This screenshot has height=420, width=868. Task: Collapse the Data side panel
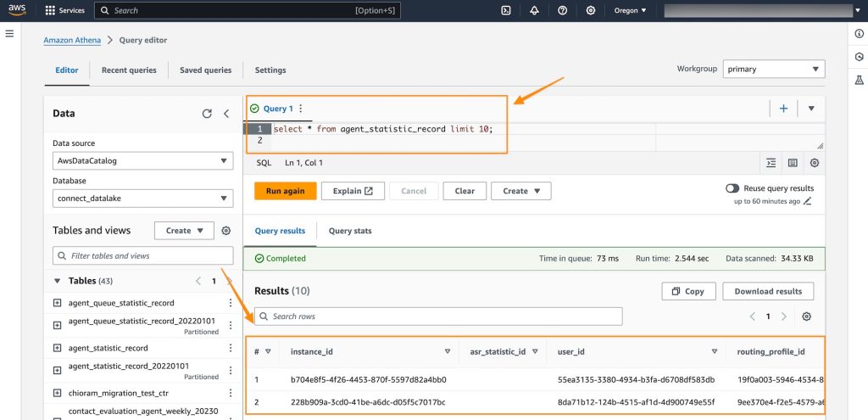(x=226, y=114)
